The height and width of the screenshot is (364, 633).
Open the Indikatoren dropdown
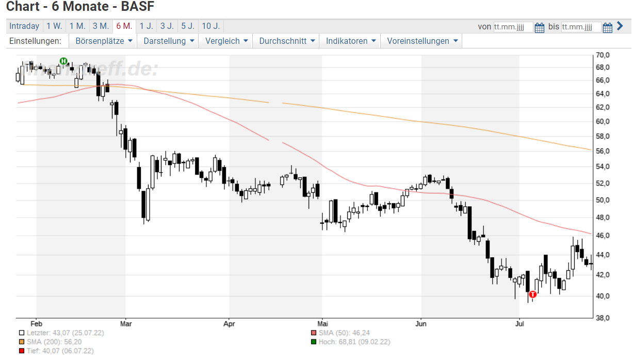350,41
